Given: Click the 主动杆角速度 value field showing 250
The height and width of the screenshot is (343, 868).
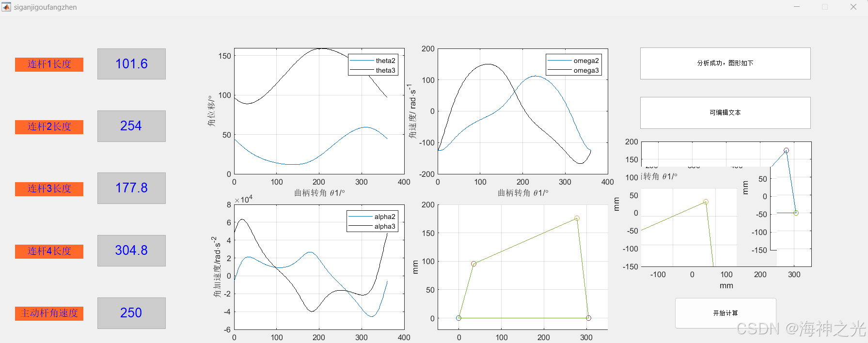Looking at the screenshot, I should [131, 313].
